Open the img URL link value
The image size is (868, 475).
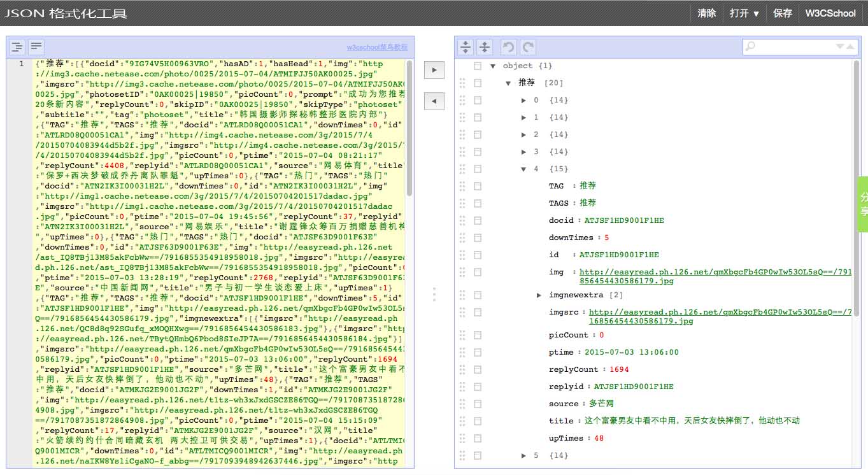(715, 276)
